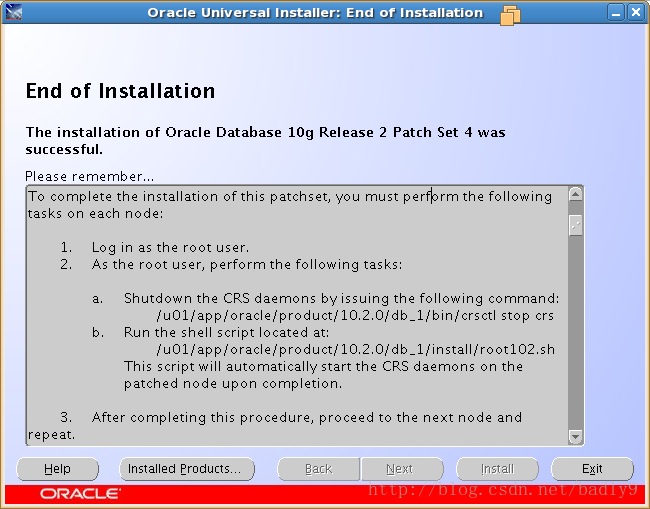The width and height of the screenshot is (650, 509).
Task: Click 'patched node upon completion.' line
Action: tap(233, 384)
